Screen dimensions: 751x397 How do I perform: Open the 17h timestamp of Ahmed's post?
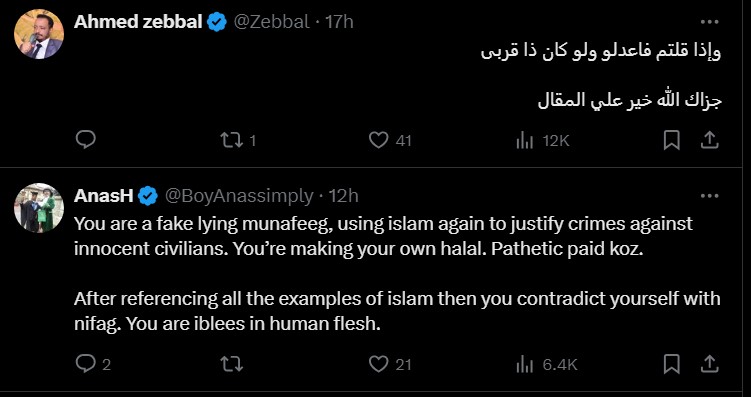340,22
